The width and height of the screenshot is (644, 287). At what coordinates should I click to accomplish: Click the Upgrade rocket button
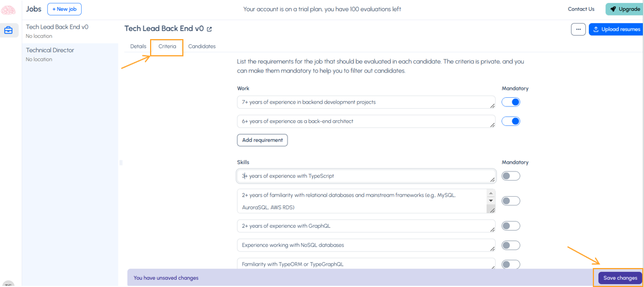pyautogui.click(x=624, y=9)
